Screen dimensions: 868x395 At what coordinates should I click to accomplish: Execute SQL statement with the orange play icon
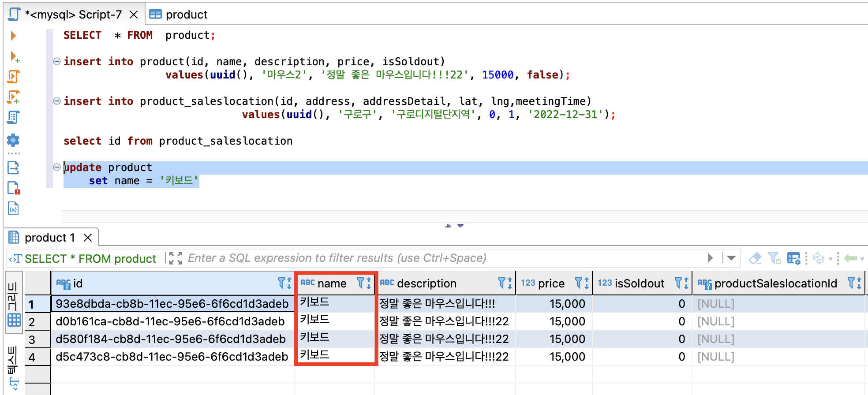click(13, 36)
